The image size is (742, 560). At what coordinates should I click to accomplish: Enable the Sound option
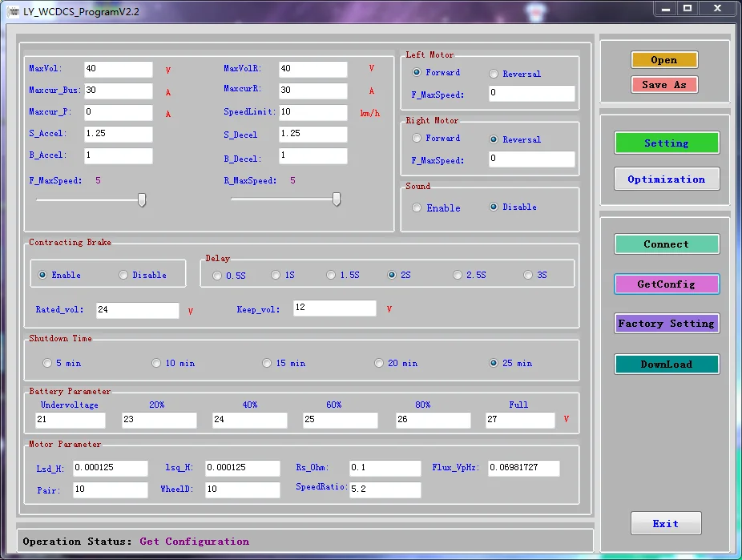coord(417,208)
